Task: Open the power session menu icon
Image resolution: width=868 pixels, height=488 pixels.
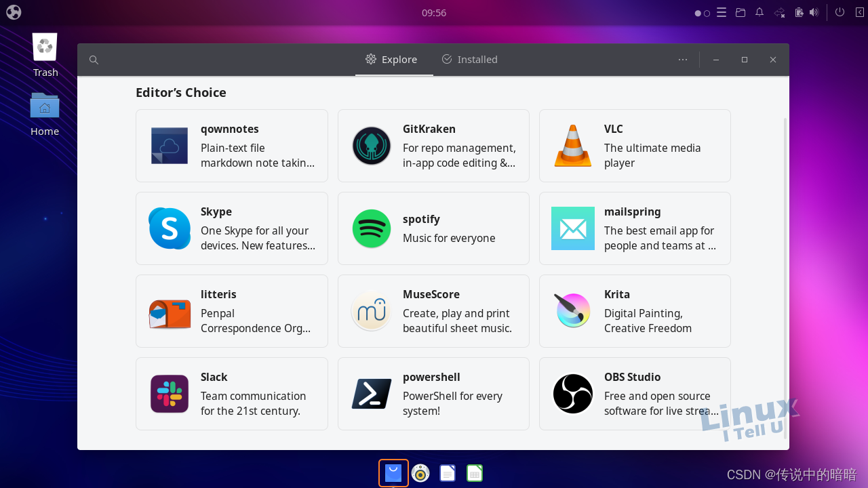Action: [840, 12]
